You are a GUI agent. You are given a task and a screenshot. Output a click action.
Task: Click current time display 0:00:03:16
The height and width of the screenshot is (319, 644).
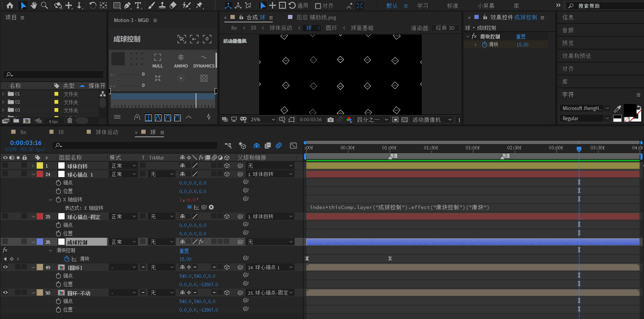[26, 143]
